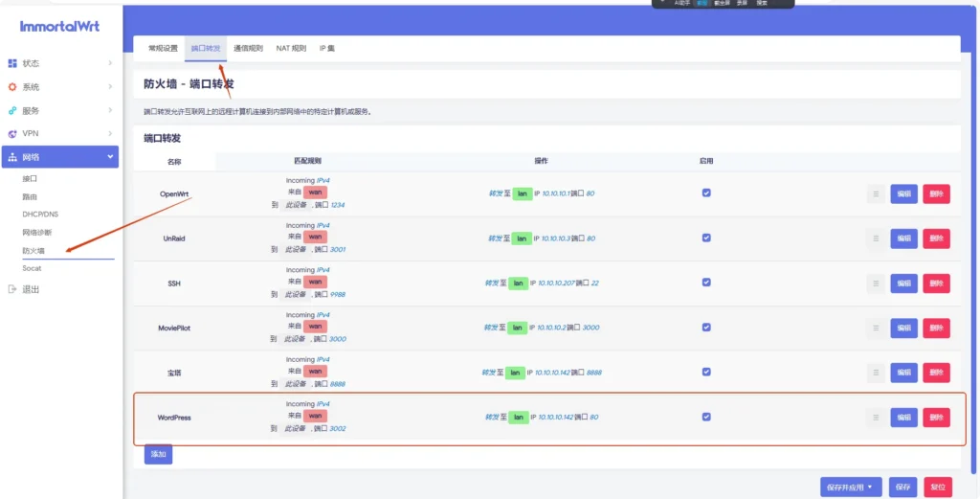Screen dimensions: 980x499
Task: Click the IP 10.10.10.207 in SSH row
Action: point(557,283)
